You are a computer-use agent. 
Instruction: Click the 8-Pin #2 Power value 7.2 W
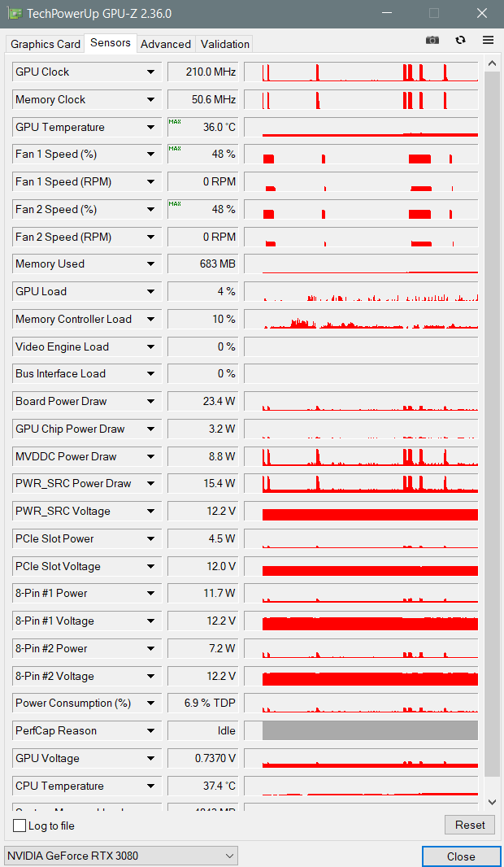click(x=202, y=648)
